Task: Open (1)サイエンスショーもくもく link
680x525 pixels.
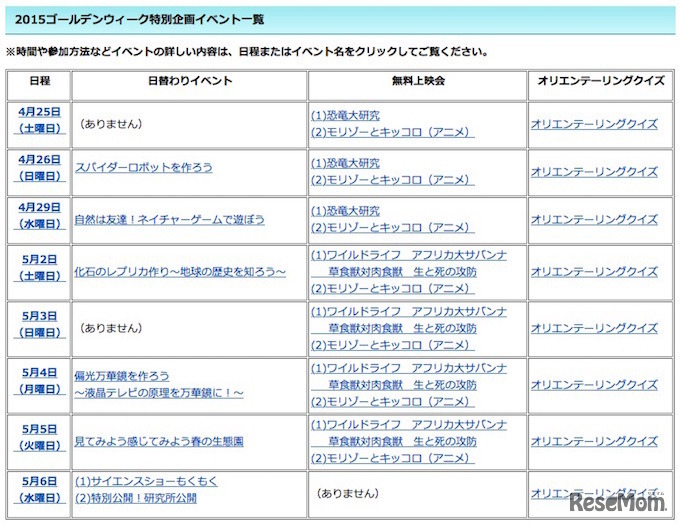Action: (x=146, y=481)
